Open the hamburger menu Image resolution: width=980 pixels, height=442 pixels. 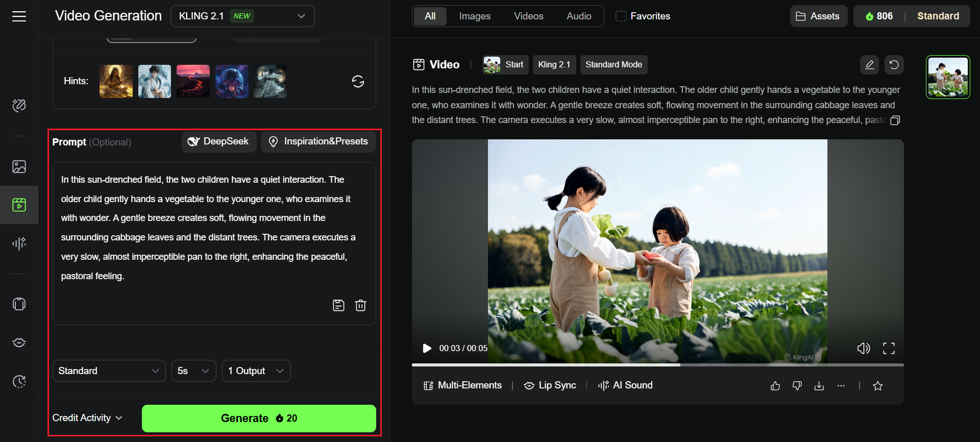pyautogui.click(x=19, y=16)
